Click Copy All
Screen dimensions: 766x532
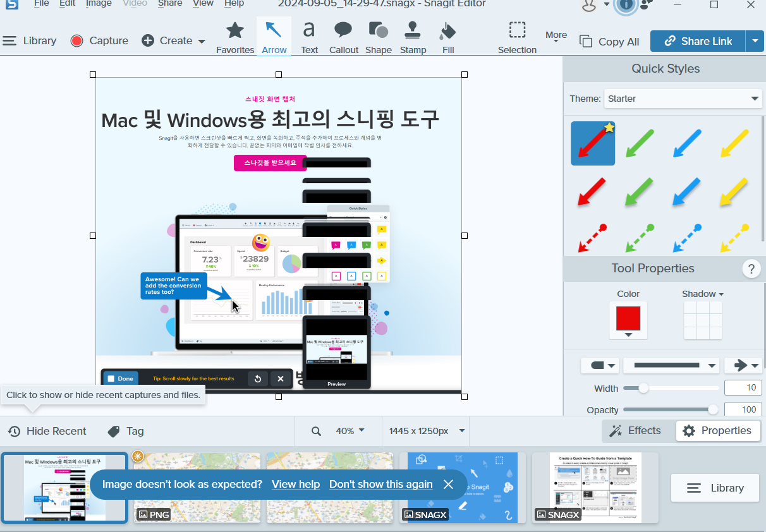coord(610,42)
